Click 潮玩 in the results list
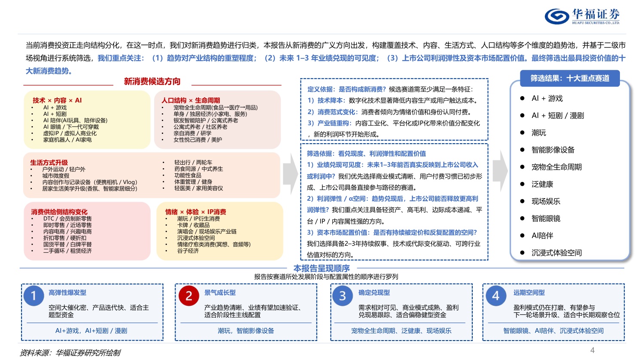 539,133
